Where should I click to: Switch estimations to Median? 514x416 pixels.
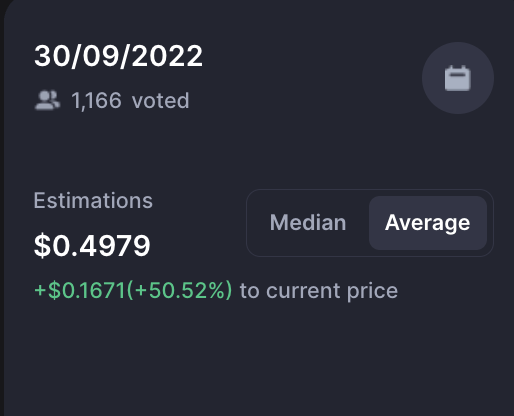tap(308, 223)
